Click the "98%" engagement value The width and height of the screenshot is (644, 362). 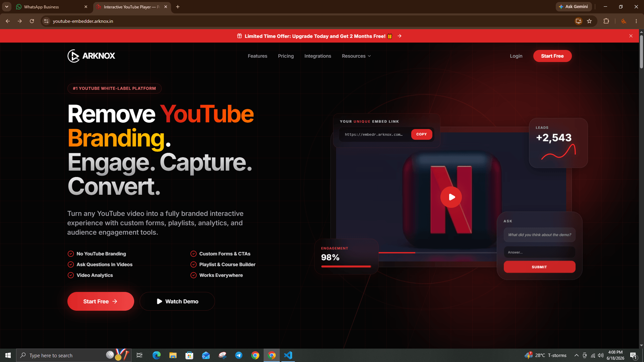point(330,257)
